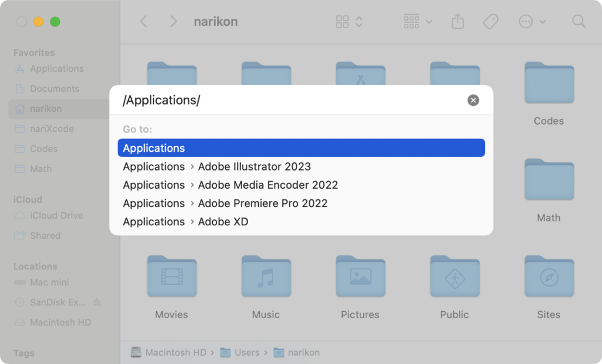
Task: Choose Adobe Illustrator 2023 suggestion
Action: pyautogui.click(x=254, y=166)
